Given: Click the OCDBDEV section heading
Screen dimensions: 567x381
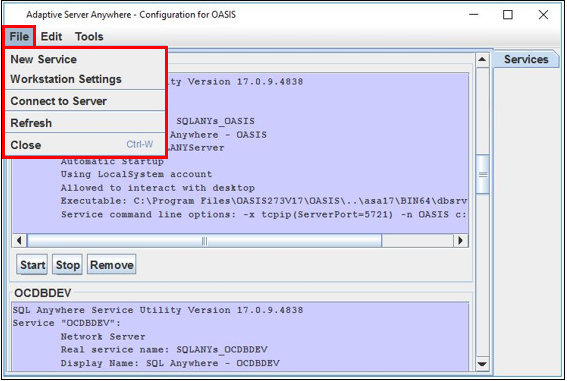Looking at the screenshot, I should 43,293.
